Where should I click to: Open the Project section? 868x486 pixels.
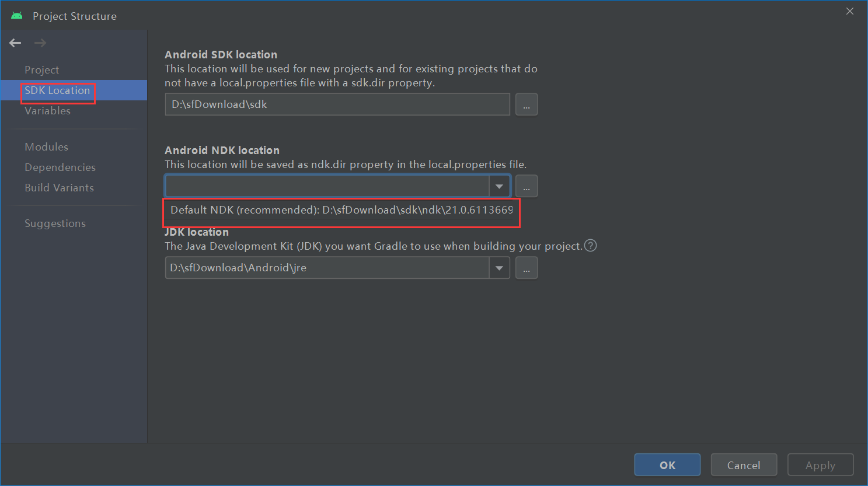pyautogui.click(x=42, y=70)
